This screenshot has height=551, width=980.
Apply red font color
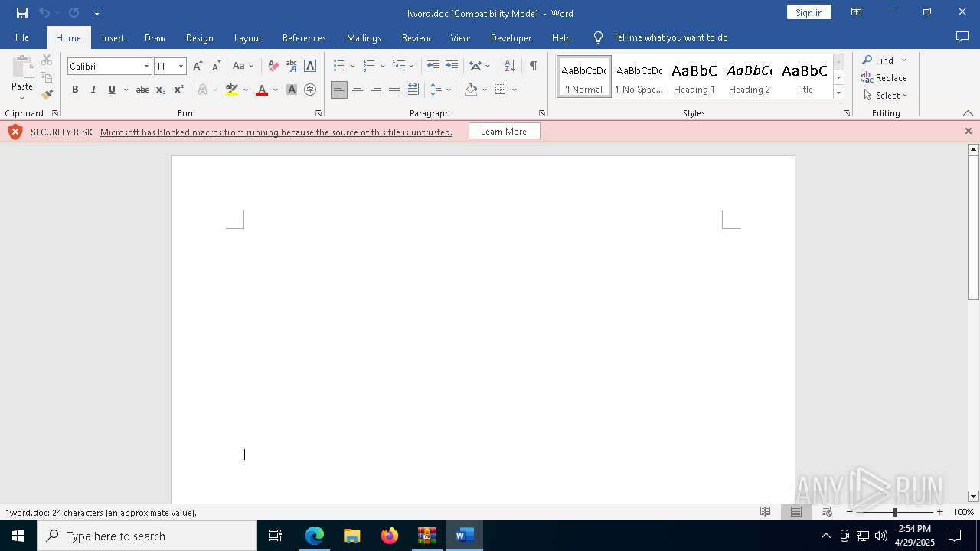coord(262,90)
